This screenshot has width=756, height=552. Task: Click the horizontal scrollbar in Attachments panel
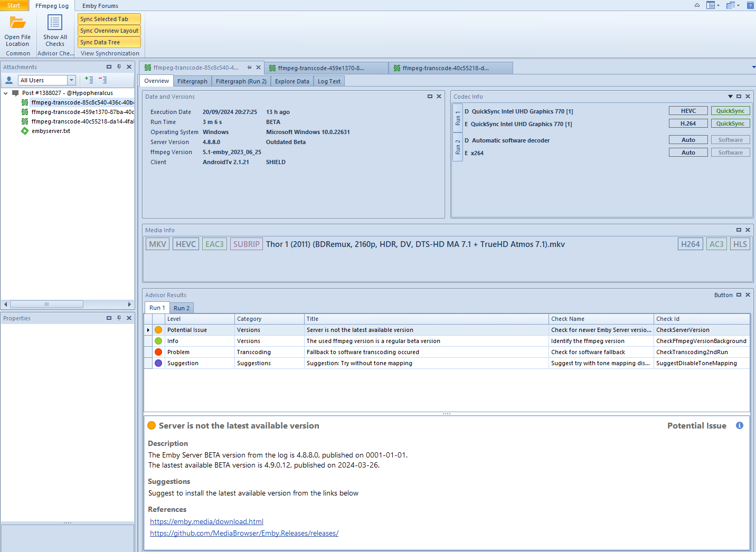click(x=46, y=304)
